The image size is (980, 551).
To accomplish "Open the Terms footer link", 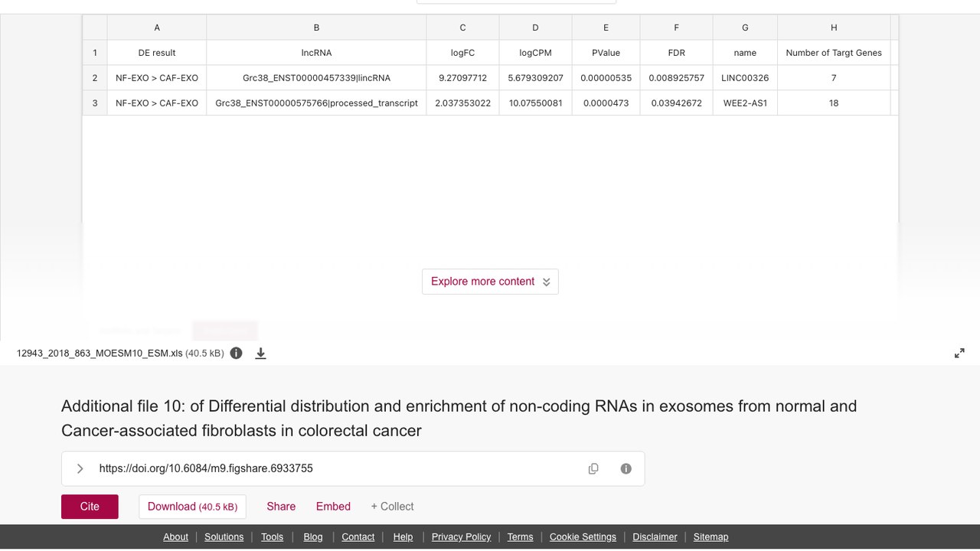I will point(520,537).
